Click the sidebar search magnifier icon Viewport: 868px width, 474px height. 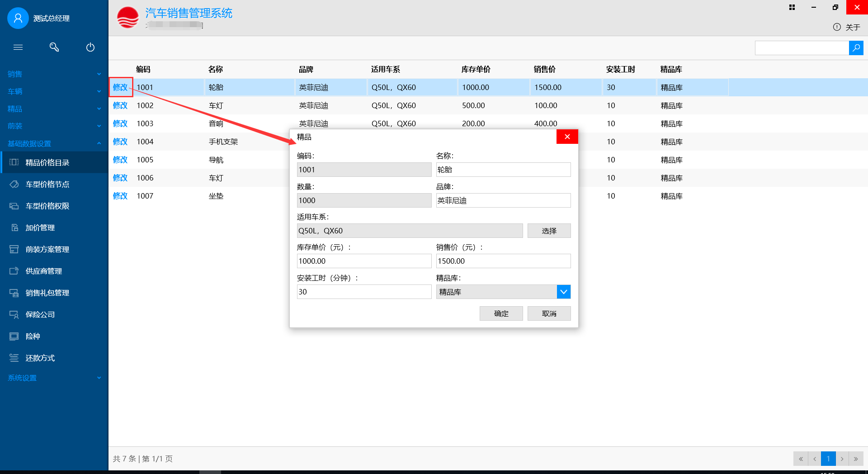(x=54, y=47)
